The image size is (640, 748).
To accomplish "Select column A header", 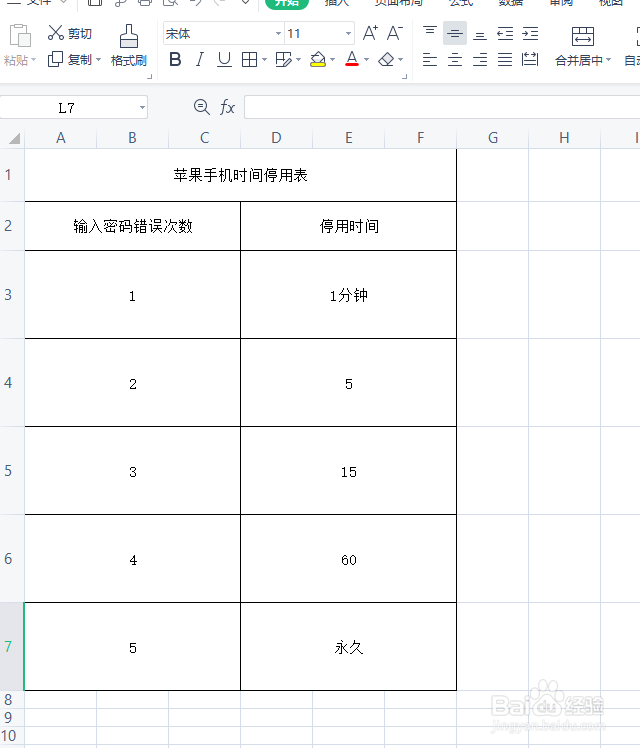I will click(x=61, y=138).
